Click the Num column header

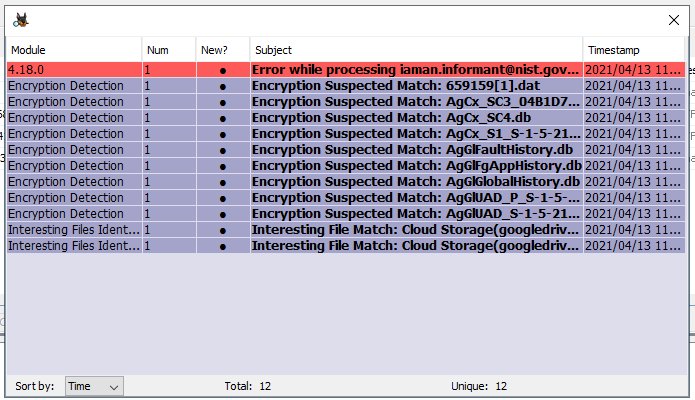(169, 50)
